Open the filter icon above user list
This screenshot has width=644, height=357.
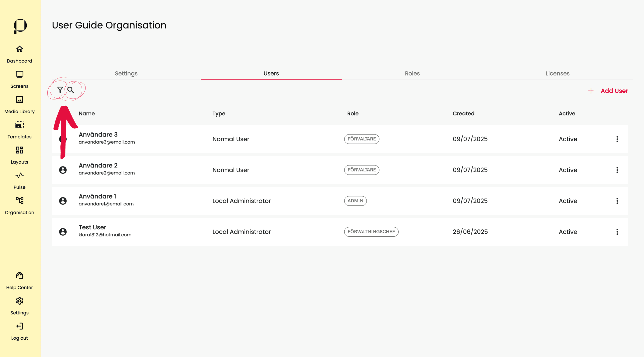tap(60, 90)
